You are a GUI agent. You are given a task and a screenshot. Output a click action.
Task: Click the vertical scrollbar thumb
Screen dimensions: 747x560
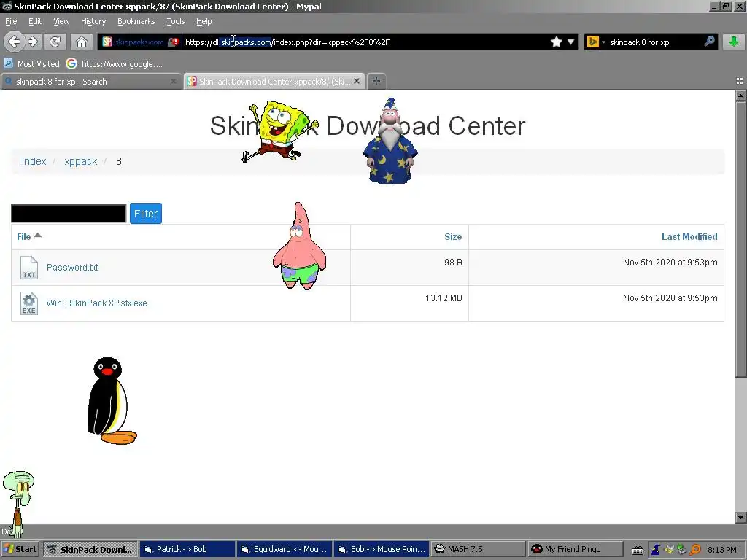741,239
